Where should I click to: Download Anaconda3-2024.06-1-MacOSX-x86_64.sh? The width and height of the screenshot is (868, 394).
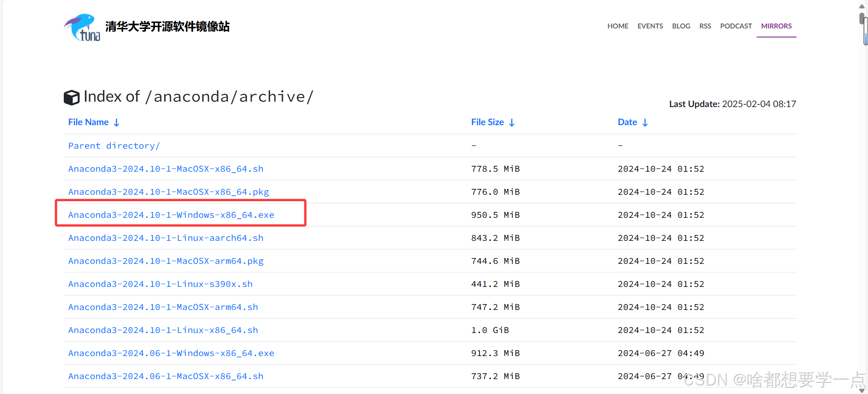tap(166, 376)
